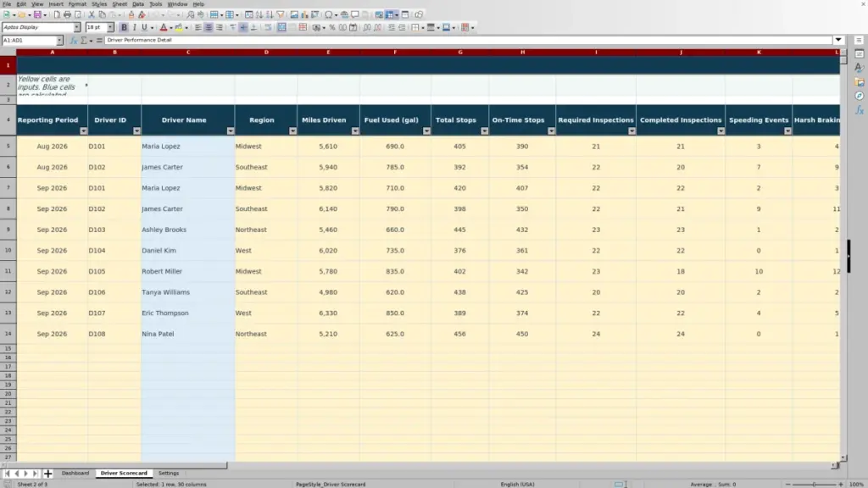
Task: Open Find and Replace magnifier icon
Action: click(x=190, y=14)
